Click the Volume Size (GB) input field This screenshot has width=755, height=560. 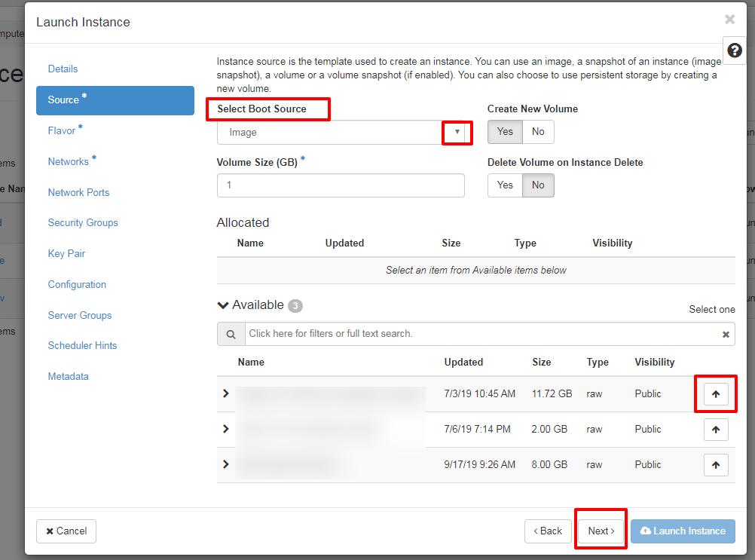[x=341, y=185]
